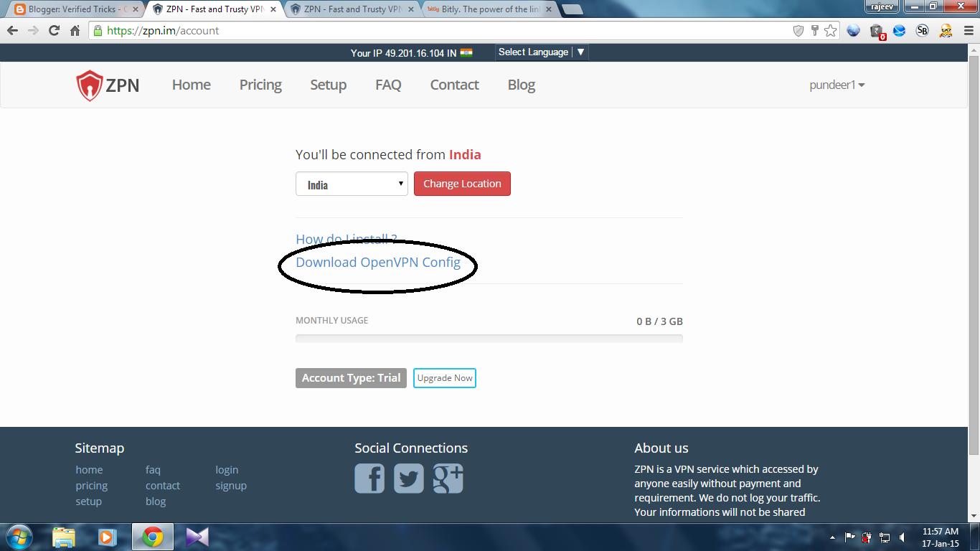Open the pundeer1 account dropdown
The image size is (980, 551).
[837, 85]
